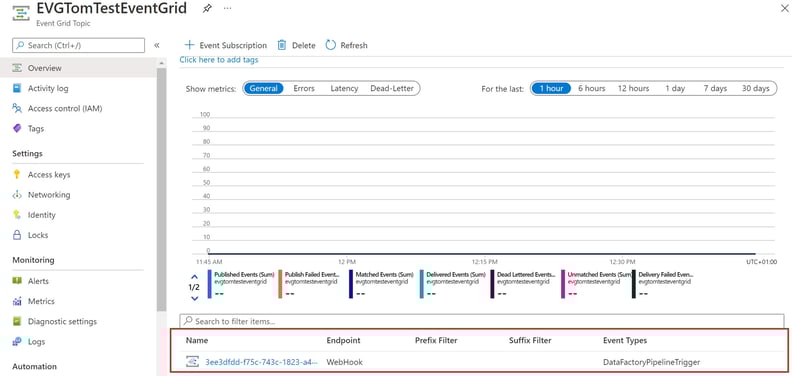
Task: Add a new Event Subscription
Action: click(x=225, y=45)
